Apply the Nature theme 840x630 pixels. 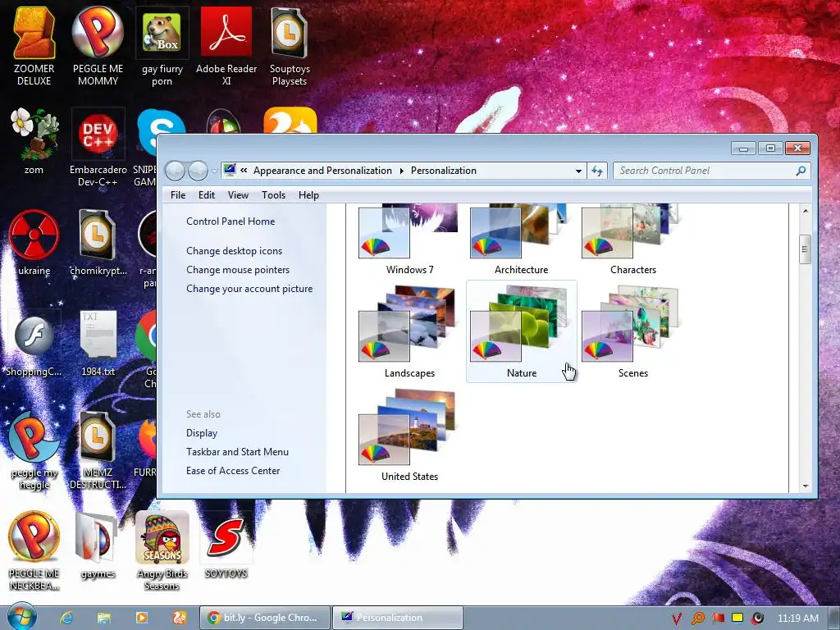click(x=521, y=331)
